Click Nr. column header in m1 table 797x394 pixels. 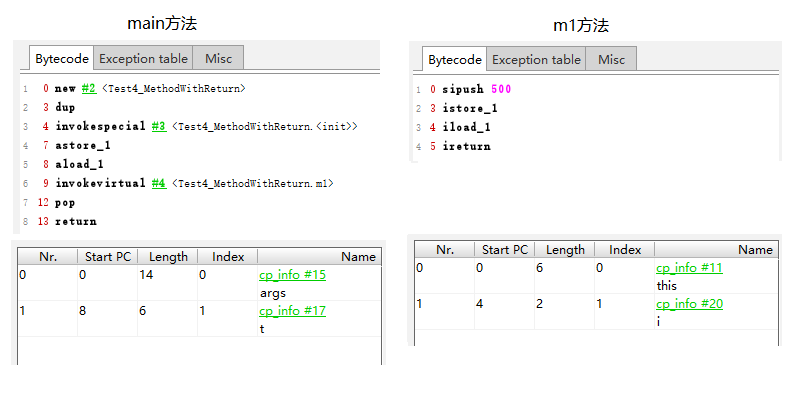[x=445, y=250]
